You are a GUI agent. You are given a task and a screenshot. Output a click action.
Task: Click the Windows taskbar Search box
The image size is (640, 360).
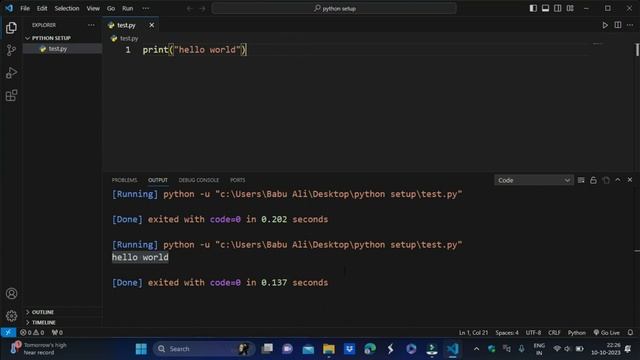pos(204,349)
